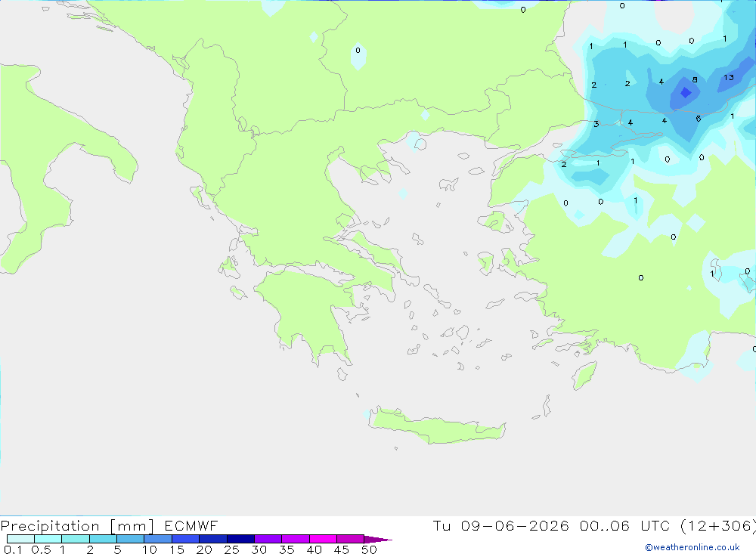The image size is (756, 554).
Task: Click the '10' legend scale label
Action: [150, 549]
